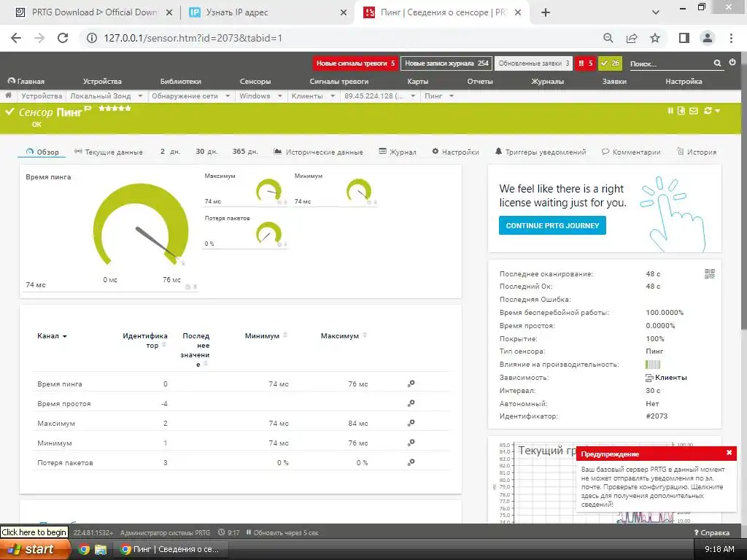Switch to the Исторические данные tab
Image resolution: width=747 pixels, height=560 pixels.
[318, 152]
